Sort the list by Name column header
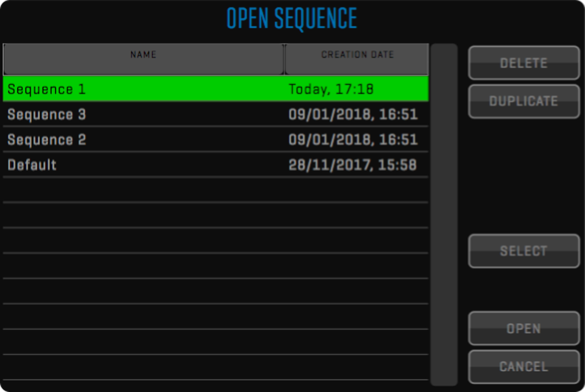The width and height of the screenshot is (585, 392). point(143,55)
